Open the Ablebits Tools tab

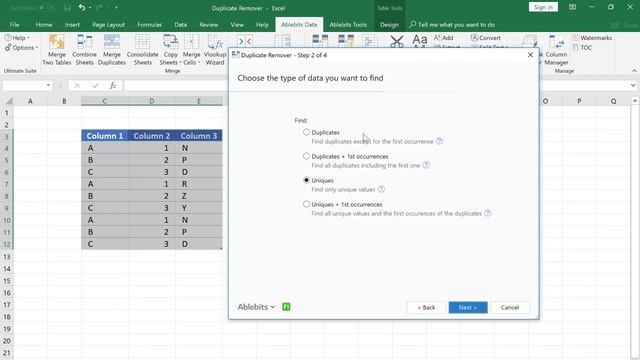(348, 24)
